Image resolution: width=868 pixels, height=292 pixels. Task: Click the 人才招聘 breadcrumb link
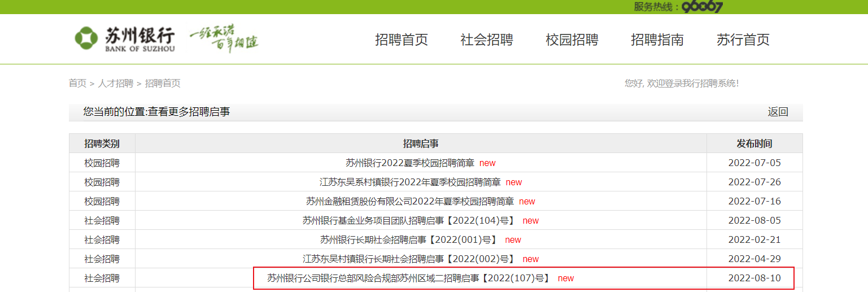pos(116,83)
